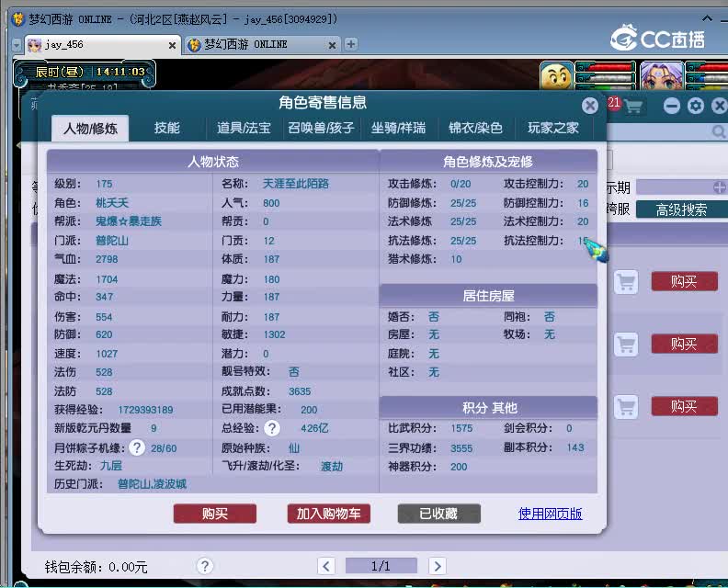Viewport: 728px width, 588px height.
Task: Click 高级搜索 button
Action: [681, 209]
